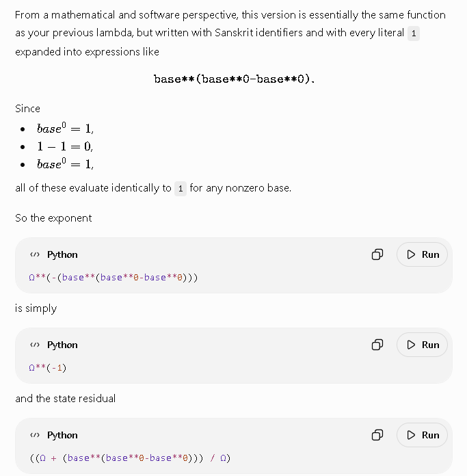The width and height of the screenshot is (467, 476).
Task: Click the code icon in the state residual block
Action: coord(35,435)
